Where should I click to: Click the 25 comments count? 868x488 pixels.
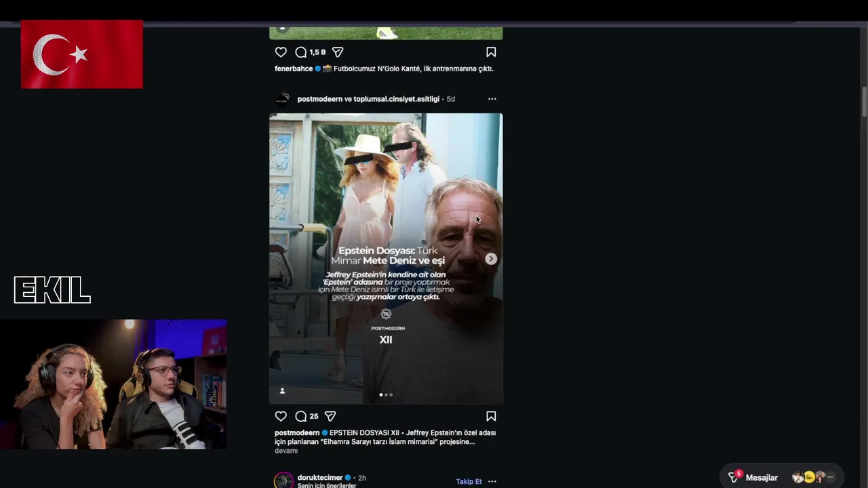[x=314, y=416]
